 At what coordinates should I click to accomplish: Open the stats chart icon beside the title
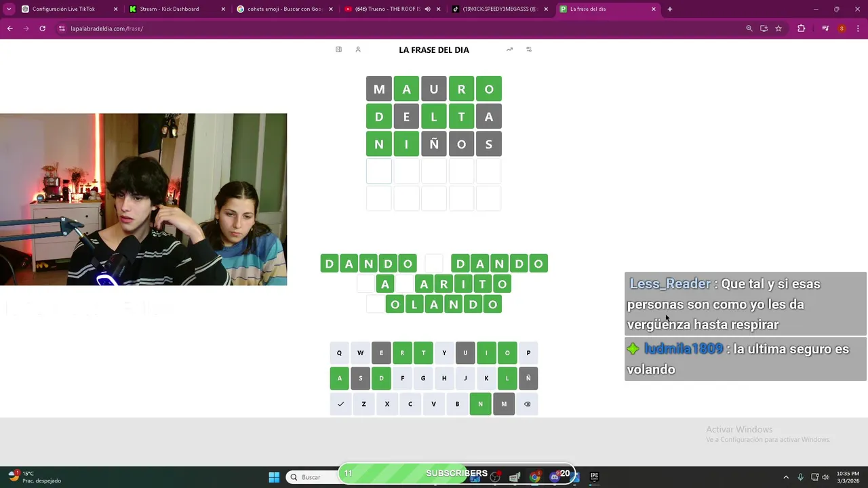tap(509, 49)
